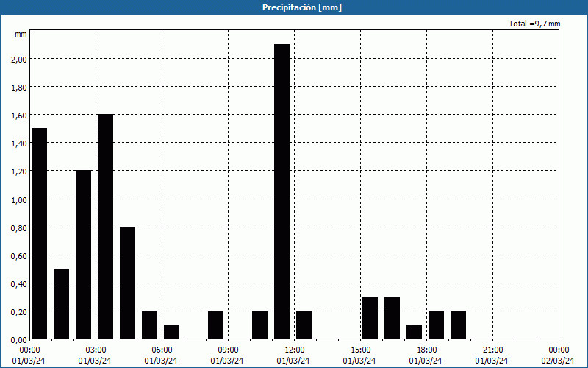
Task: Select the 0,00 y-axis label
Action: pyautogui.click(x=19, y=340)
